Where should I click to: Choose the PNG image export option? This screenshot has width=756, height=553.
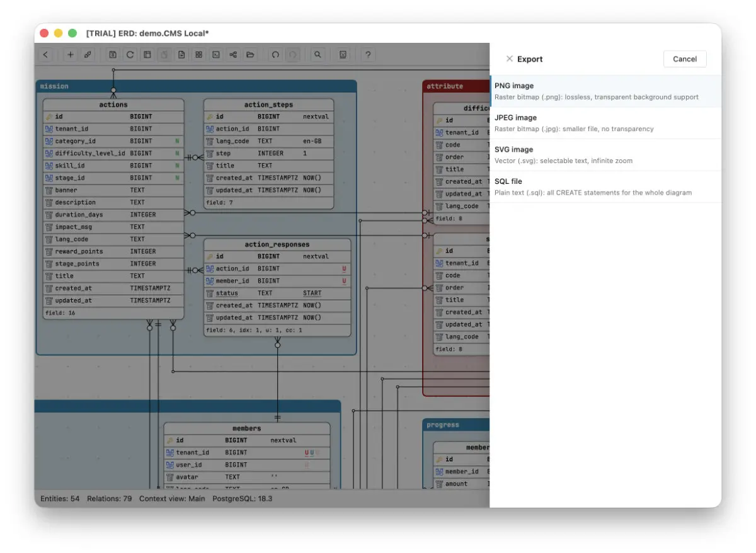[606, 91]
